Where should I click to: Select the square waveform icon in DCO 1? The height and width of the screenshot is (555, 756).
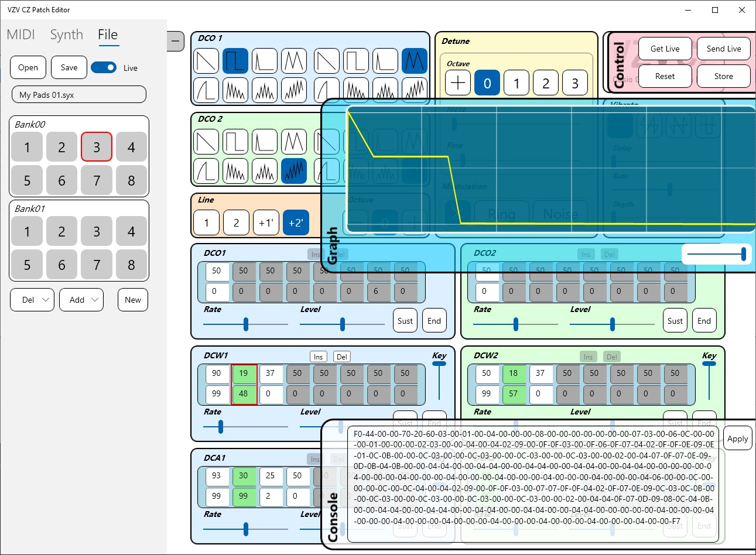[x=235, y=60]
